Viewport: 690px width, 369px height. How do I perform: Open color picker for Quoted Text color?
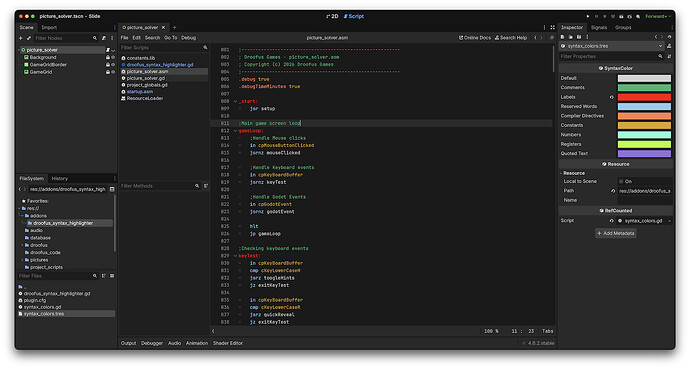tap(644, 153)
